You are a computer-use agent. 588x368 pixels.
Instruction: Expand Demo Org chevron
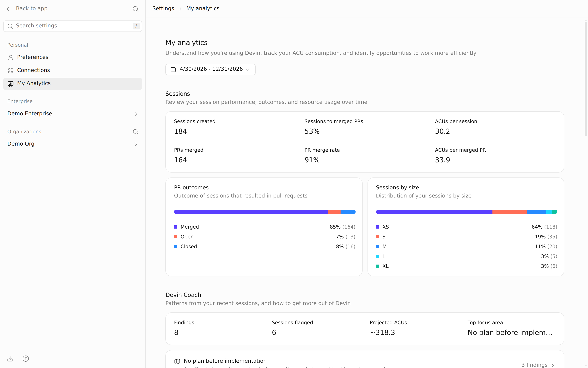pos(136,144)
